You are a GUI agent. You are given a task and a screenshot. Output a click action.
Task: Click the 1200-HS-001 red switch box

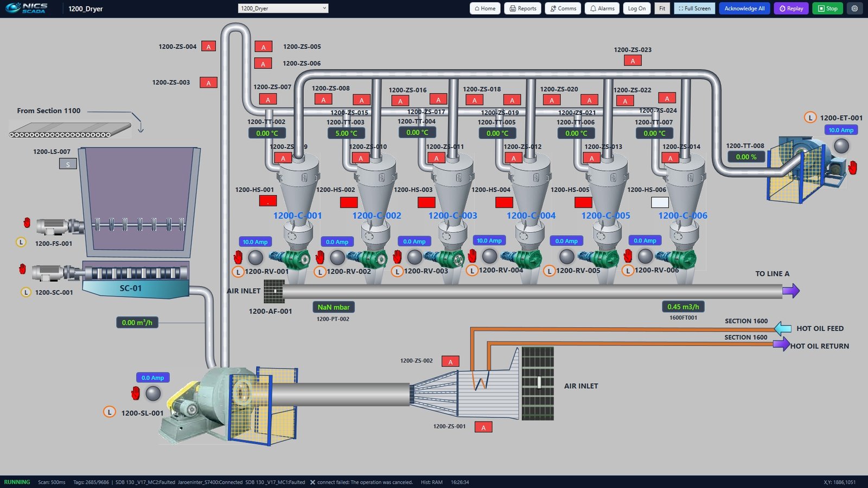point(268,201)
